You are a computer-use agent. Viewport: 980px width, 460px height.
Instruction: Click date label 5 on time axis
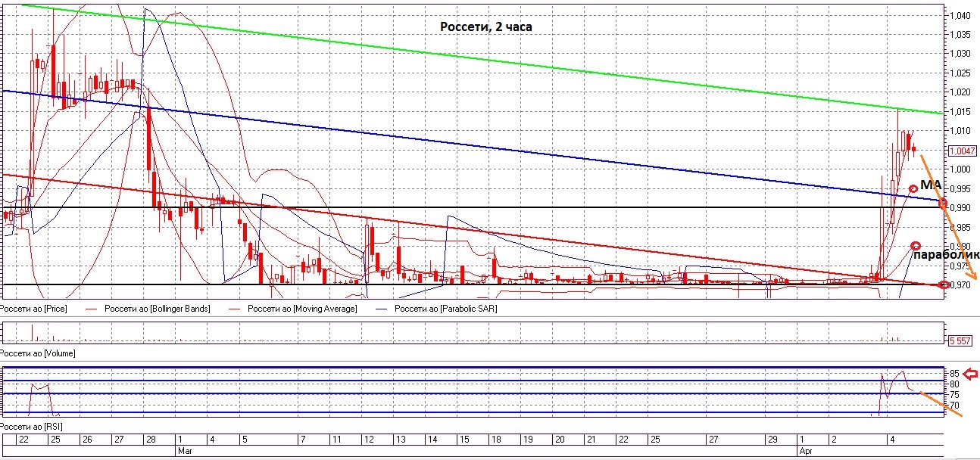244,440
